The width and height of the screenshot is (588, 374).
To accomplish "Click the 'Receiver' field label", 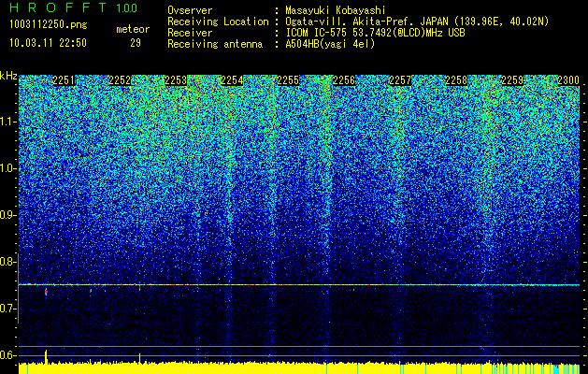I will point(190,33).
